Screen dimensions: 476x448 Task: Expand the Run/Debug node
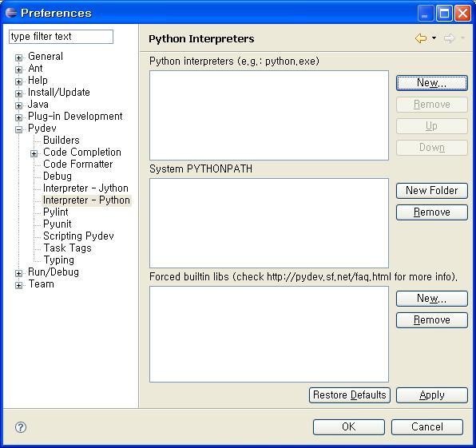point(18,273)
